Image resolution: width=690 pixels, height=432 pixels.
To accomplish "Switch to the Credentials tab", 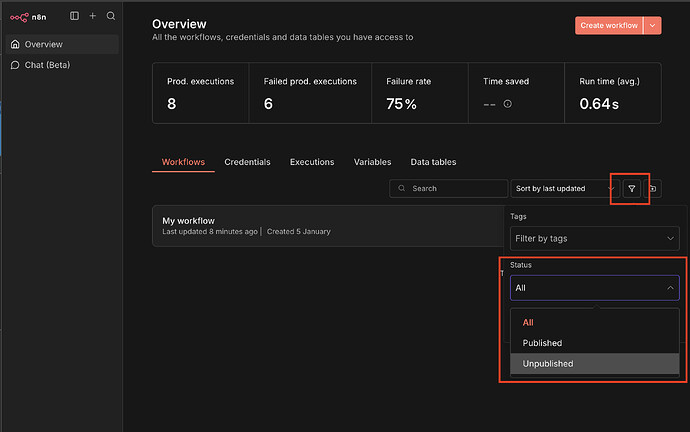I will coord(247,162).
